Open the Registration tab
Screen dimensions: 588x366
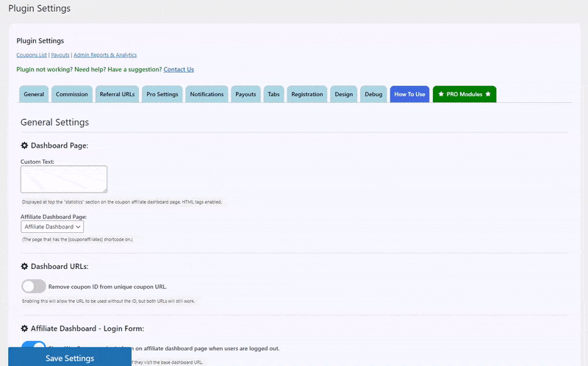(x=306, y=94)
